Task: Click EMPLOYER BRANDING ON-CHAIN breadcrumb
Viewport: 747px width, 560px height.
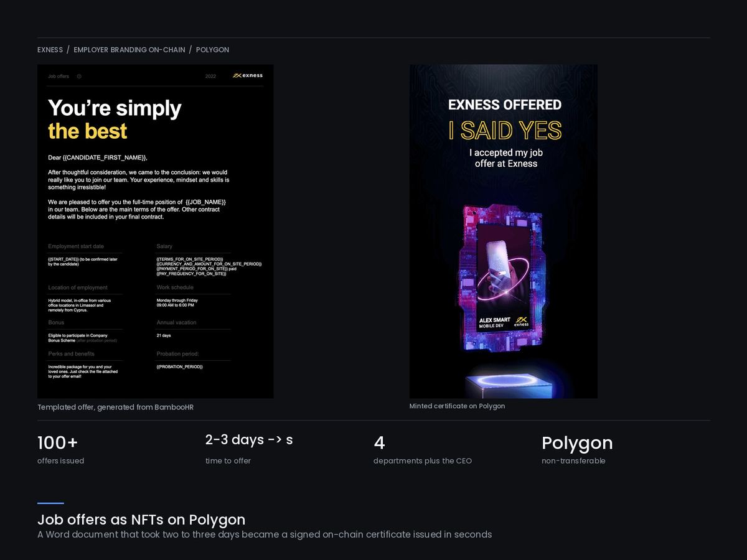Action: (x=129, y=50)
